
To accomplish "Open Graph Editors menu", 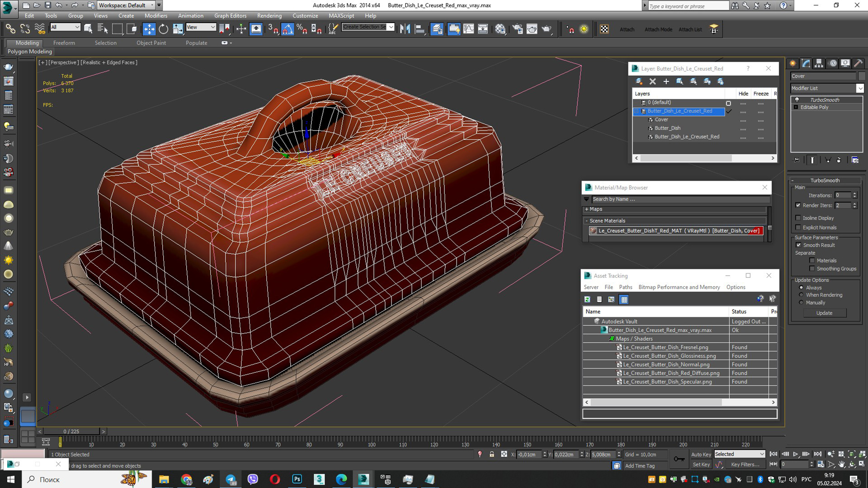I will click(x=230, y=16).
